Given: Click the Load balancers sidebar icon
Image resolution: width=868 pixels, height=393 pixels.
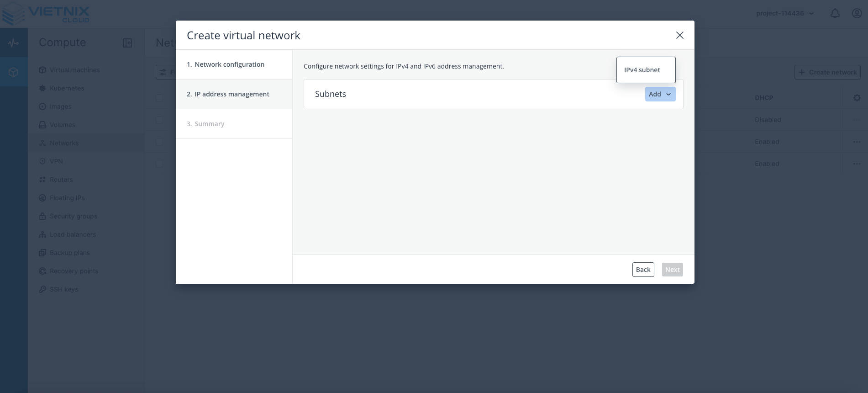Looking at the screenshot, I should coord(42,234).
